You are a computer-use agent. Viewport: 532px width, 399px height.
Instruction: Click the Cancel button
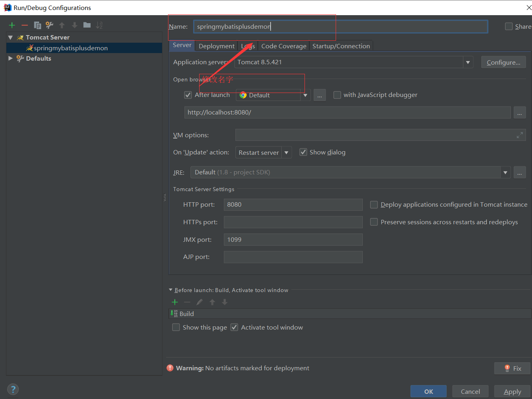(471, 391)
